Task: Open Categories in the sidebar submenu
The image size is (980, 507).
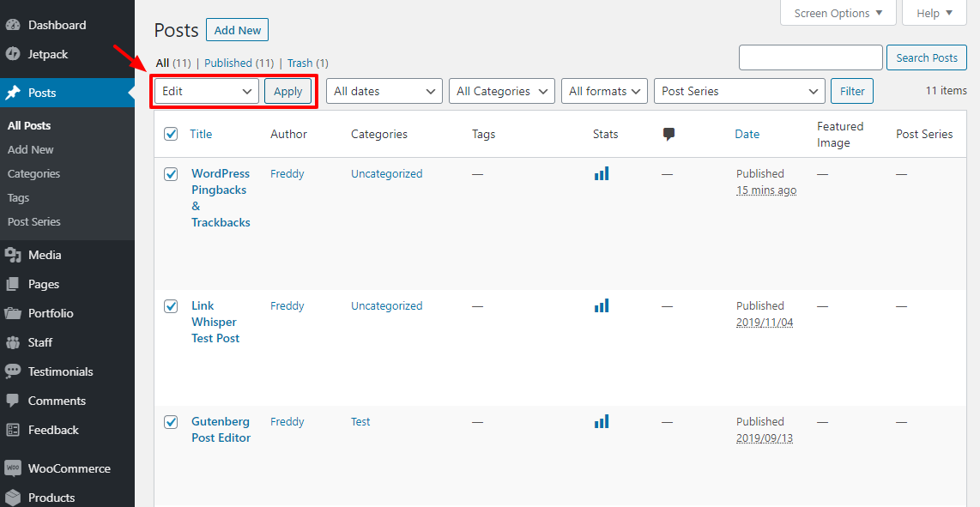Action: [33, 174]
